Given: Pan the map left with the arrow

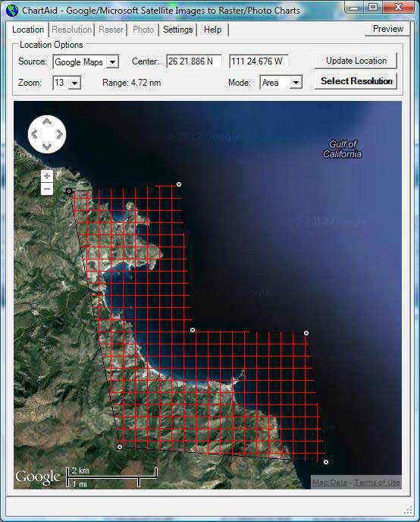Looking at the screenshot, I should [34, 134].
